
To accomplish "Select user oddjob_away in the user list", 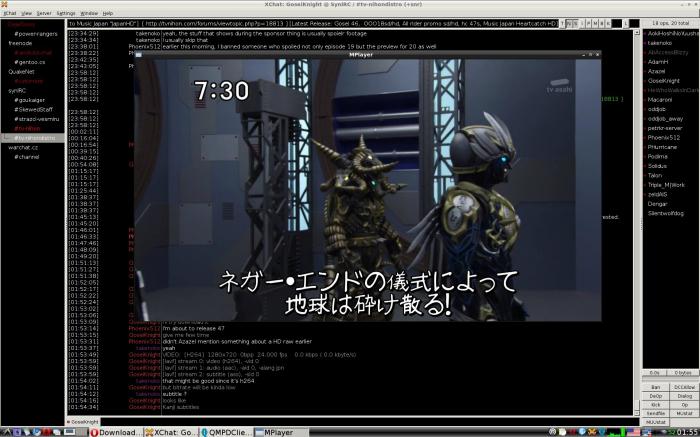I will [665, 119].
